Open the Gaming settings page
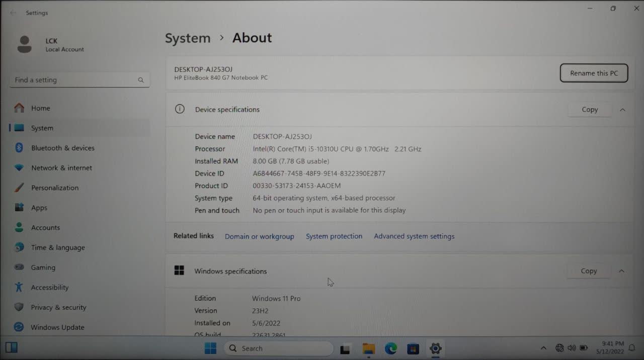The height and width of the screenshot is (360, 644). pyautogui.click(x=43, y=267)
